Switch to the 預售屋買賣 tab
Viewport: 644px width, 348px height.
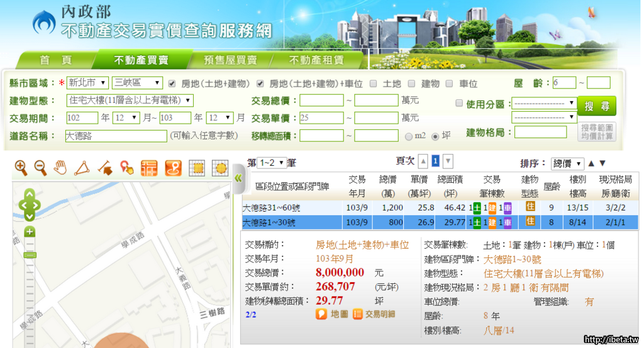click(x=230, y=60)
